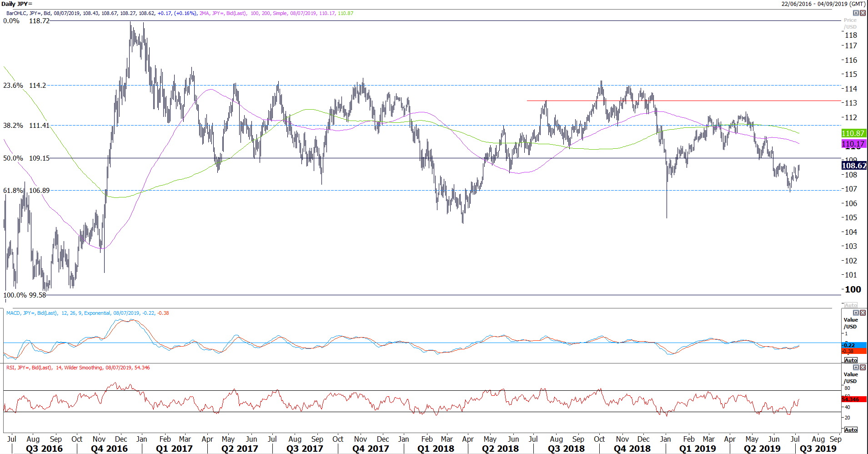Click the Daily JPY= chart title

17,4
